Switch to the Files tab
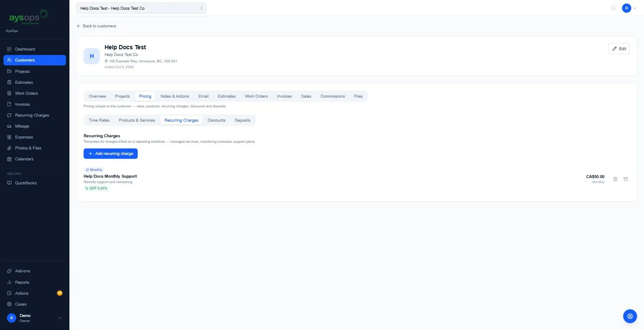The image size is (644, 330). coord(358,96)
